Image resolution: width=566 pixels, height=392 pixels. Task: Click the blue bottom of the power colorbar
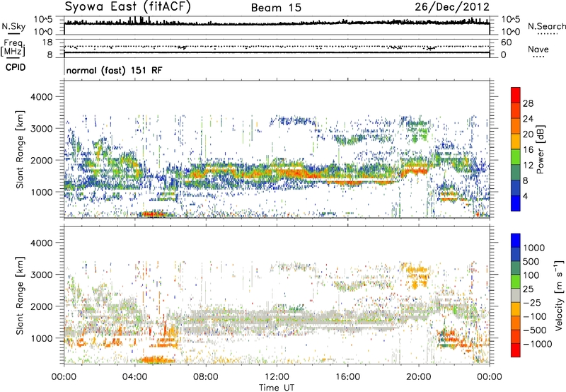516,203
